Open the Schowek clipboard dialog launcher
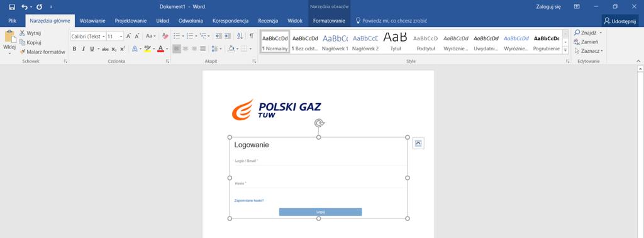Screen dimensions: 644x238 click(65, 61)
